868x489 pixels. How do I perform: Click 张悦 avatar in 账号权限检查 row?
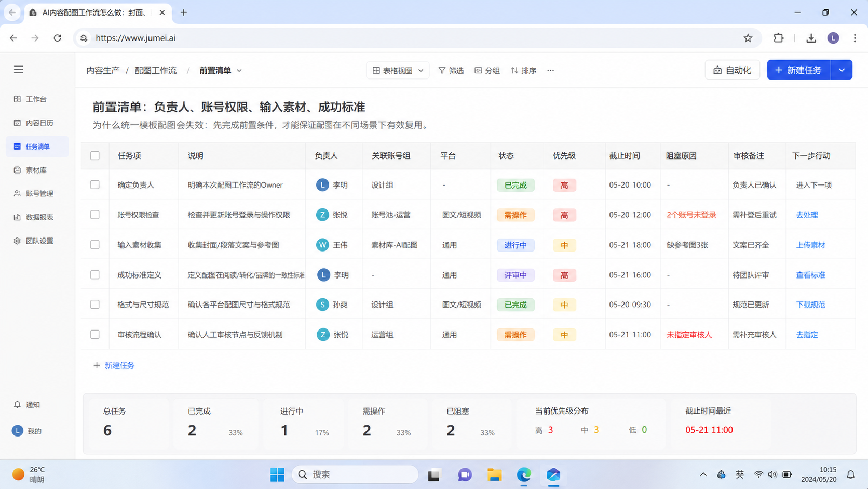tap(322, 215)
